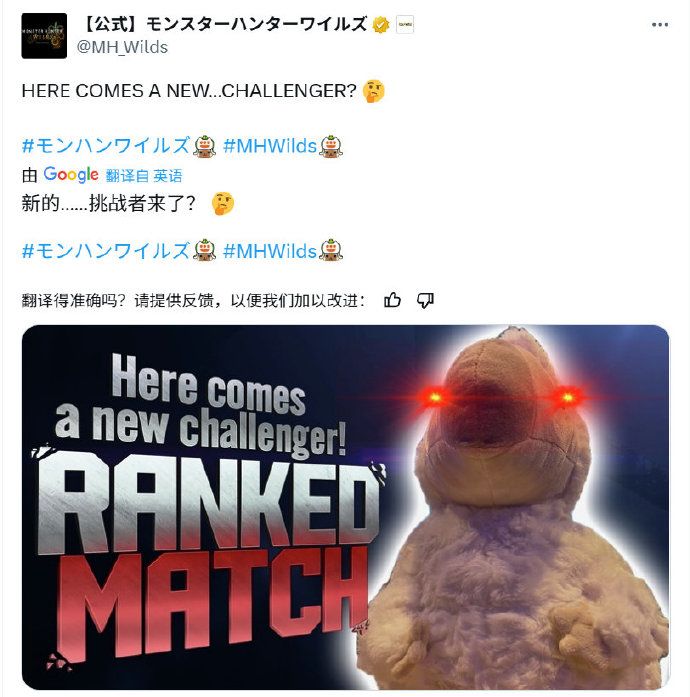Give thumbs down to the translation
Screen dimensions: 690x697
(425, 301)
